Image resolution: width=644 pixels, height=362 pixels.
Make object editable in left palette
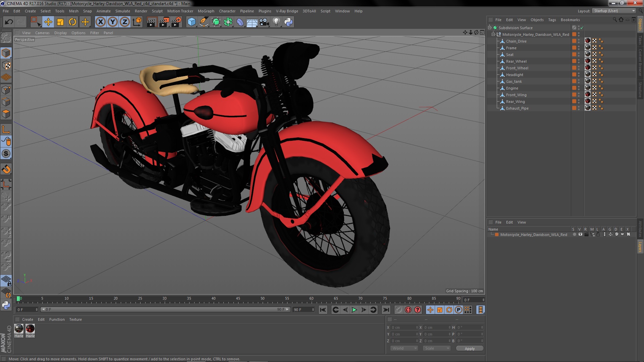pyautogui.click(x=6, y=38)
